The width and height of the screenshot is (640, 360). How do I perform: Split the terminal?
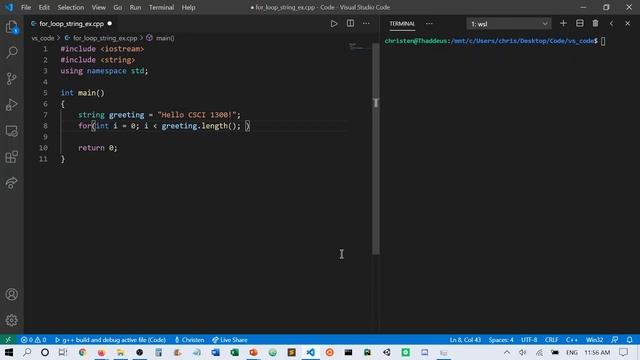[580, 24]
